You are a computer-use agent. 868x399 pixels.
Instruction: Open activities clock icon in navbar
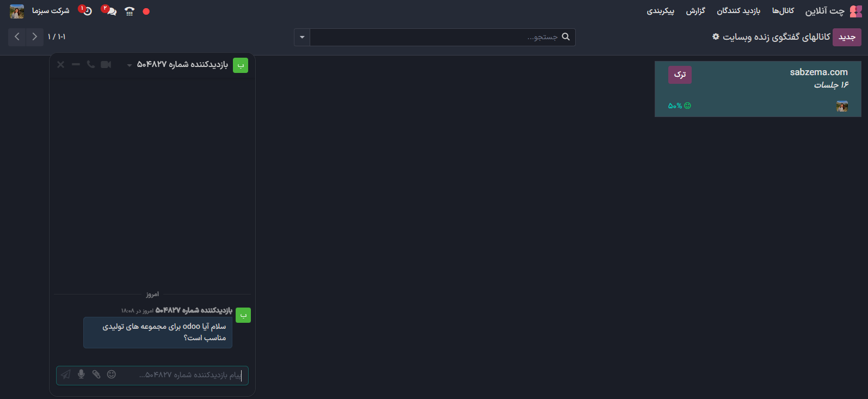pos(87,11)
